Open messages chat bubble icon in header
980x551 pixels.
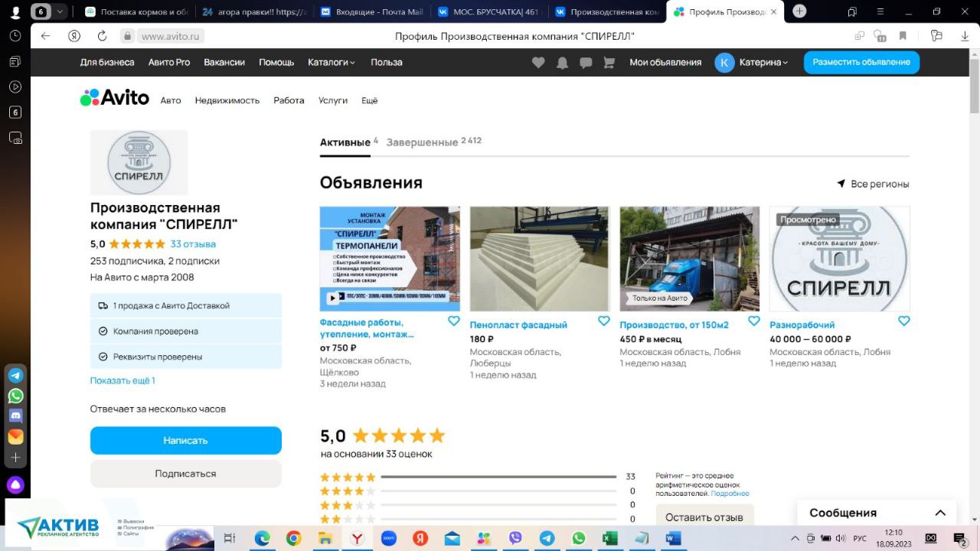[586, 63]
